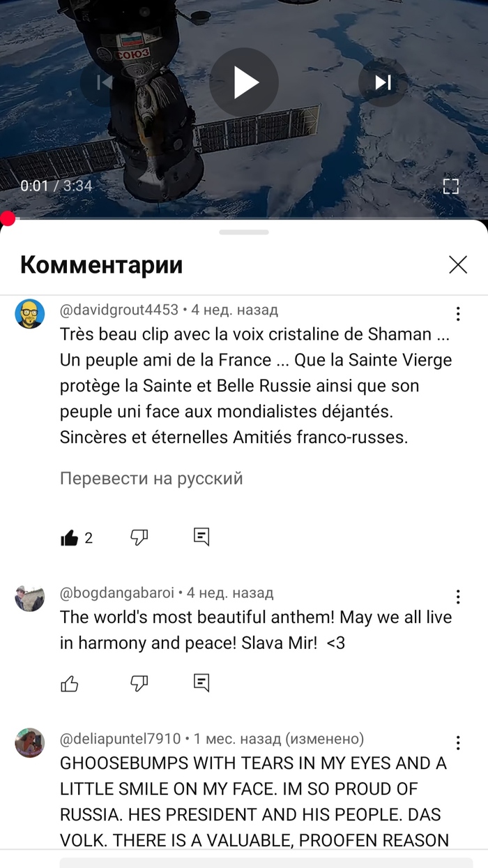Go to previous video
Viewport: 488px width, 868px height.
[105, 82]
